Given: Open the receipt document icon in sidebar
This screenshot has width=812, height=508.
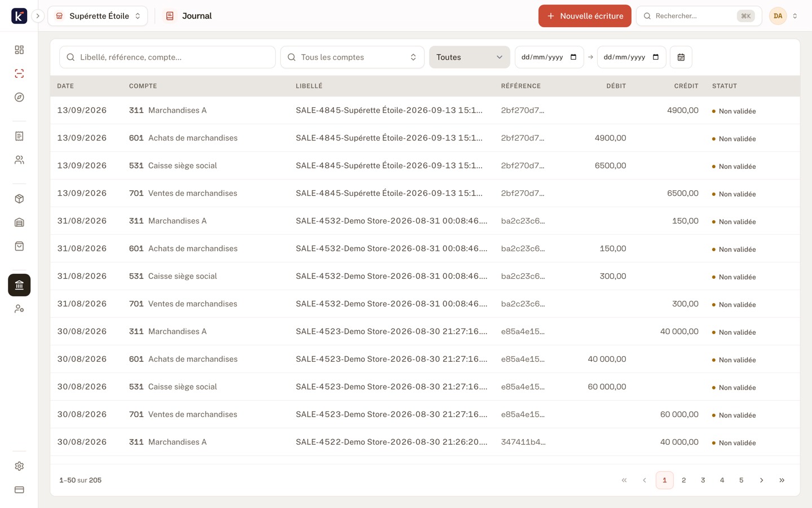Looking at the screenshot, I should pyautogui.click(x=19, y=136).
